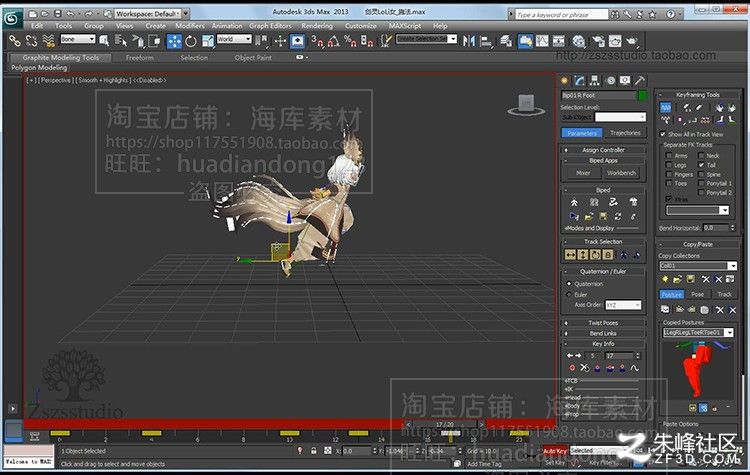The height and width of the screenshot is (475, 750).
Task: Click the Select and Link chain icon
Action: pyautogui.click(x=15, y=42)
